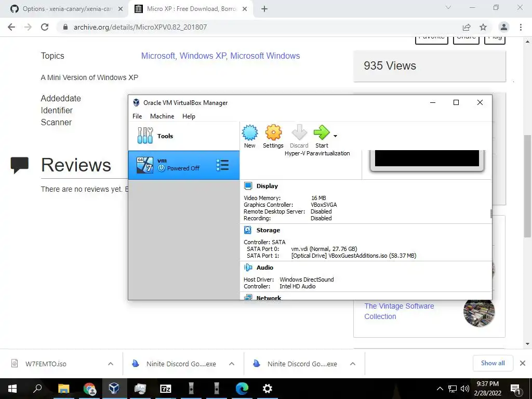Click the Network section icon
Screen dimensions: 532x399
click(x=248, y=297)
